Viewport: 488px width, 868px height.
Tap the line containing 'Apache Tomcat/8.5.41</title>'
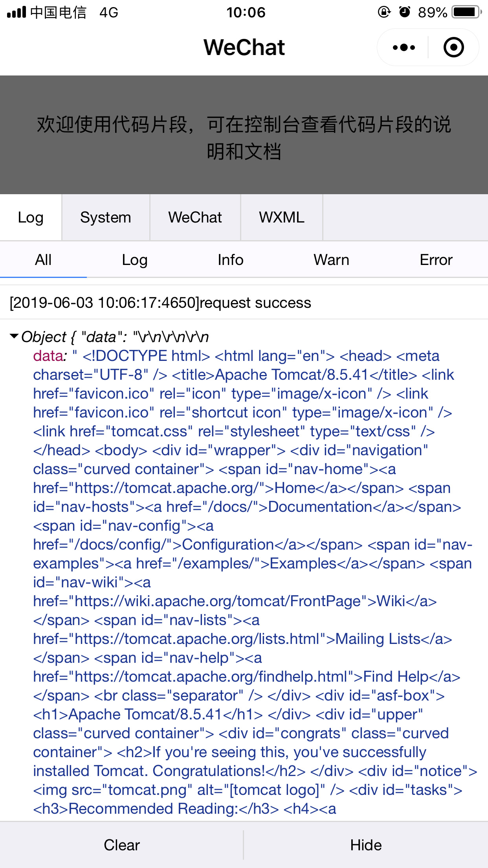(244, 375)
